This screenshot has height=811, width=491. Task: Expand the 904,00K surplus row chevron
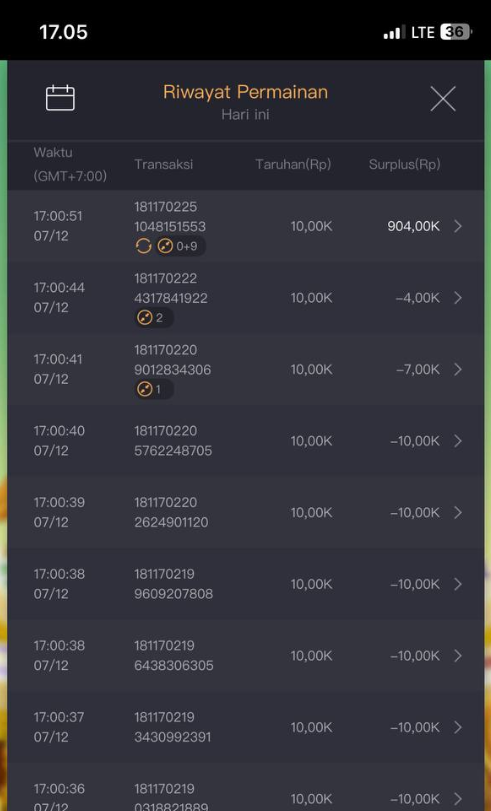[458, 226]
